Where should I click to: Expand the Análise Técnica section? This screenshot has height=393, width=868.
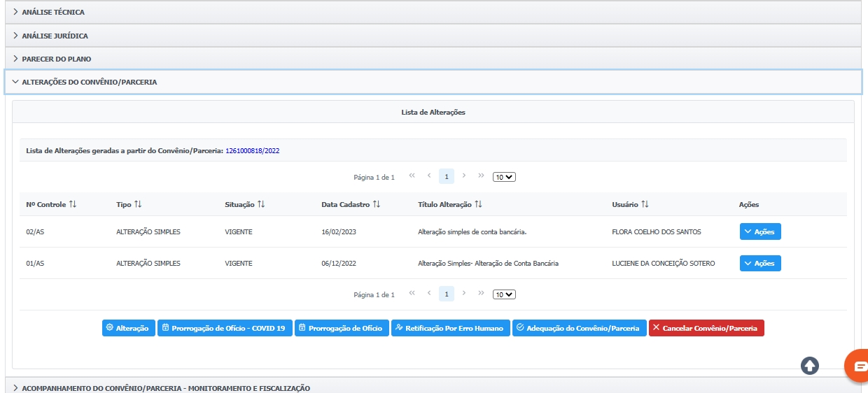click(53, 12)
